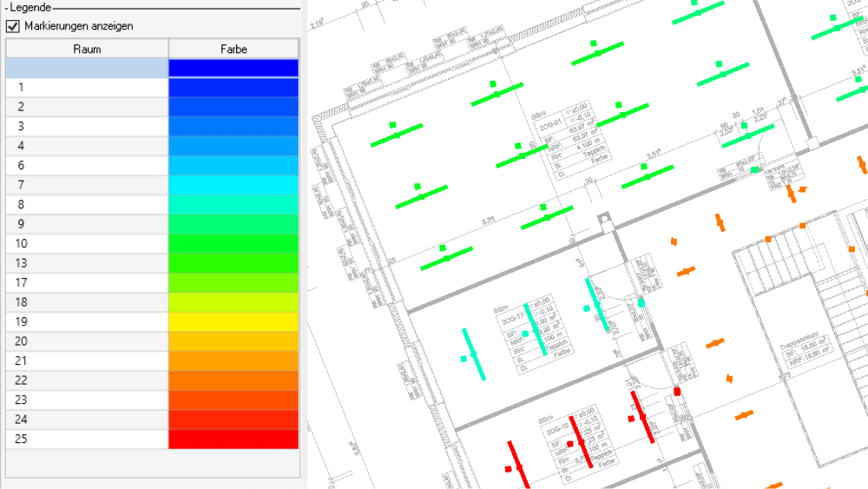This screenshot has height=489, width=868.
Task: Open the green color swatch for room 10
Action: click(x=233, y=244)
